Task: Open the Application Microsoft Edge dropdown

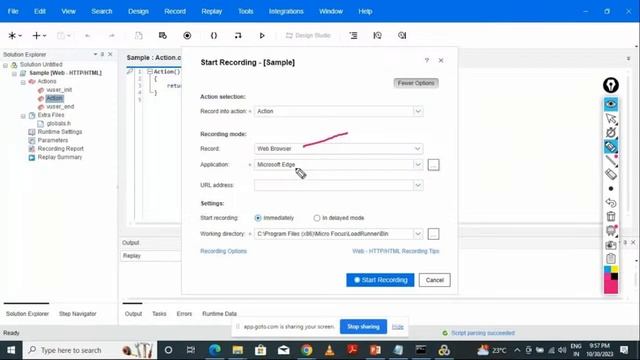Action: click(418, 164)
